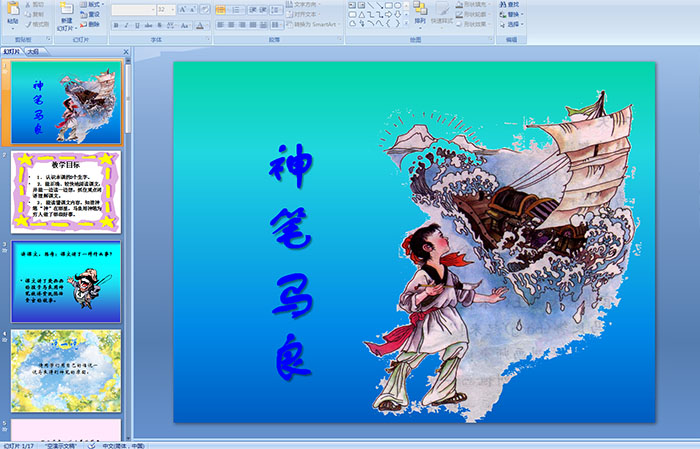This screenshot has width=700, height=449.
Task: Toggle text Shadow (S) formatting
Action: [x=159, y=25]
